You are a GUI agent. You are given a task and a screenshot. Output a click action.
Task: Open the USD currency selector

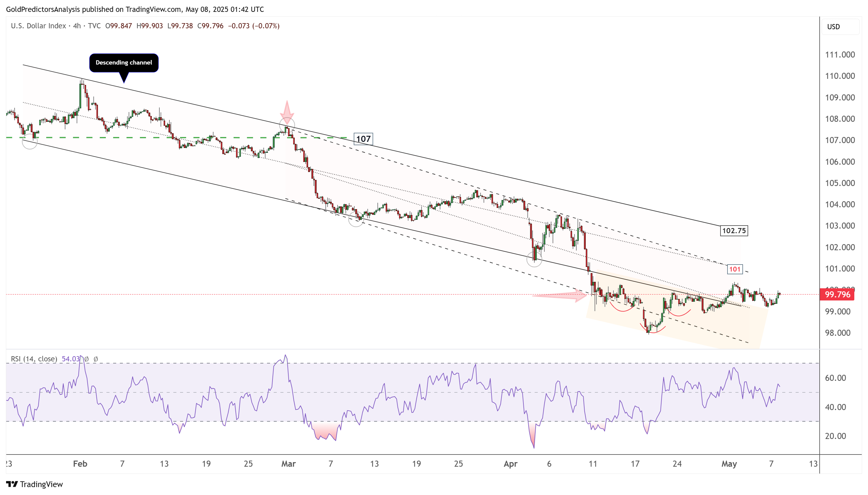(x=840, y=26)
